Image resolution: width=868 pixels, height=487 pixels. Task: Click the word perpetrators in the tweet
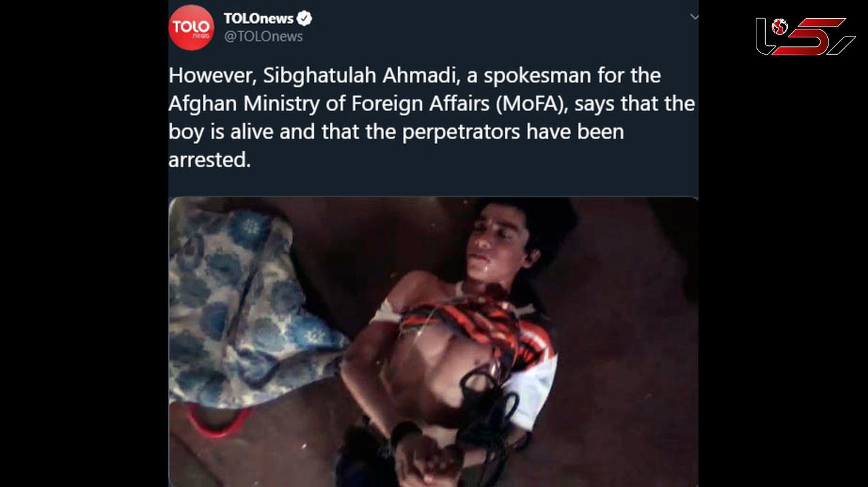[461, 133]
